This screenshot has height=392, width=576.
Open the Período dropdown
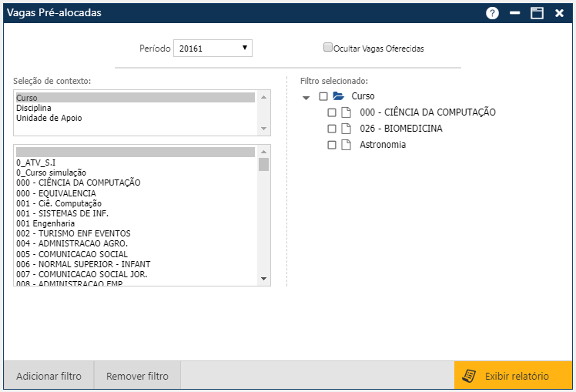pyautogui.click(x=213, y=48)
